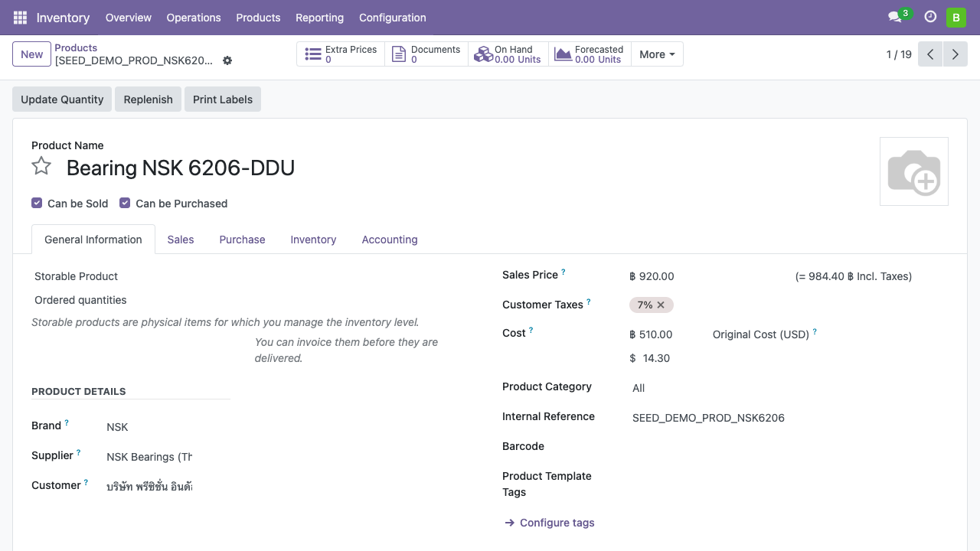Screen dimensions: 980x551
Task: Remove the 7% customer tax tag
Action: pyautogui.click(x=661, y=305)
